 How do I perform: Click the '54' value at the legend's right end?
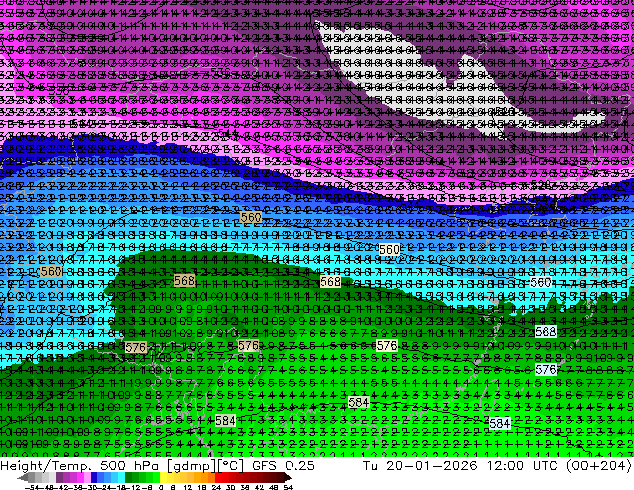click(x=288, y=487)
